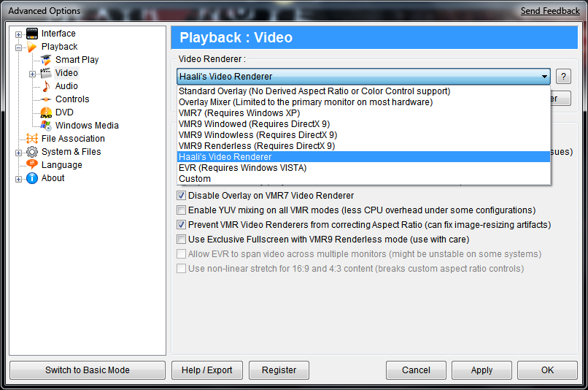Click the Smart Play graduation cap icon
Image resolution: width=588 pixels, height=390 pixels.
coord(46,60)
